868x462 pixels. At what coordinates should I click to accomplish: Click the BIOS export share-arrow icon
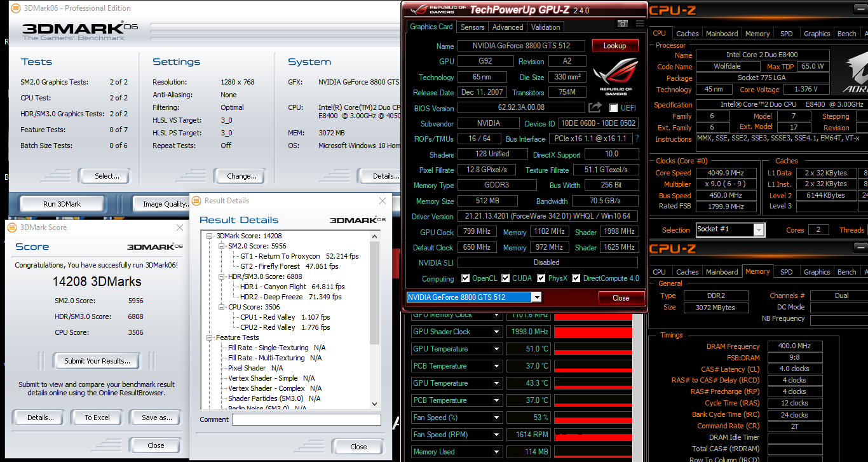tap(595, 107)
